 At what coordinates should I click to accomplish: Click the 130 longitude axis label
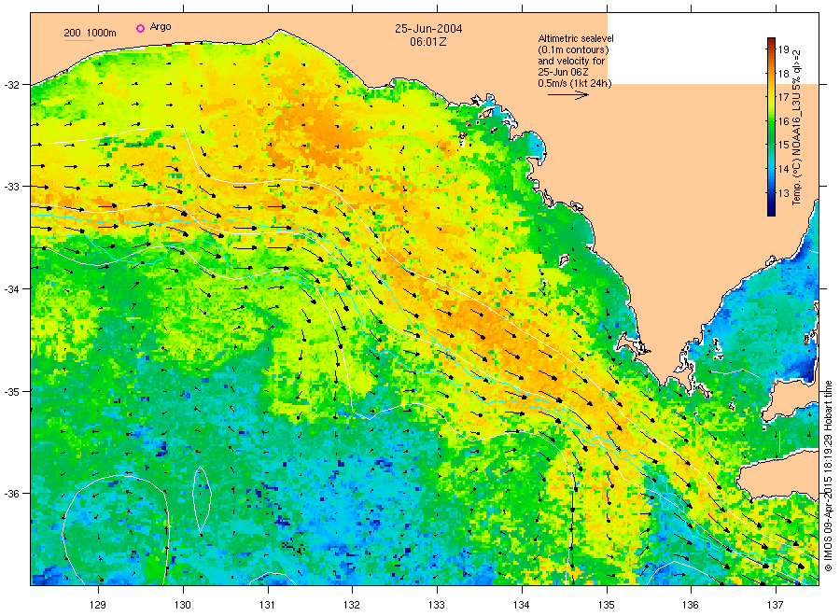click(x=183, y=605)
